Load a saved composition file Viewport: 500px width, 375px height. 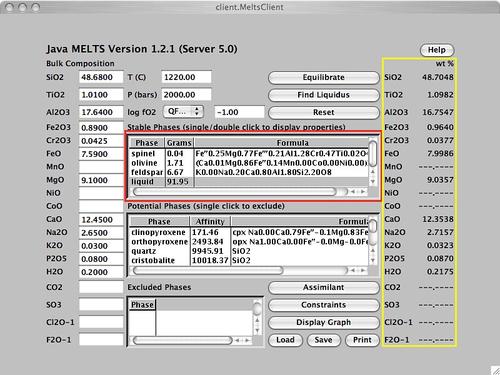(285, 340)
